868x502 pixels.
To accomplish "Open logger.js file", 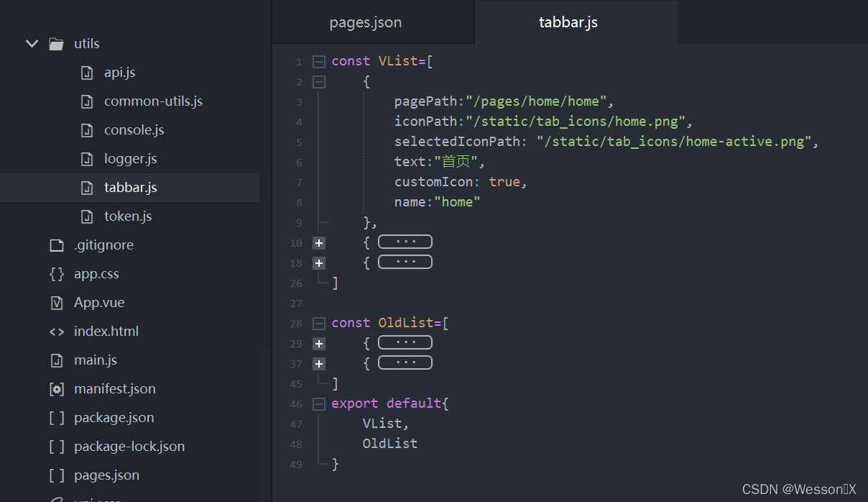I will tap(130, 159).
